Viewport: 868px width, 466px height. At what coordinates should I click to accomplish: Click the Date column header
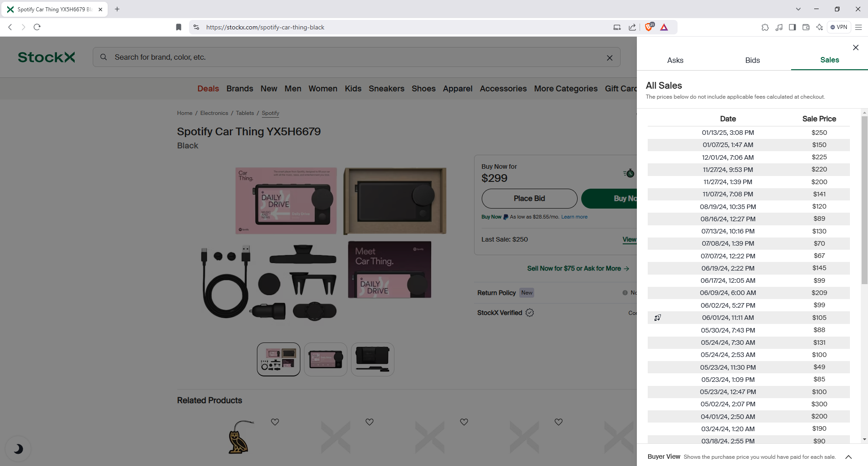(728, 119)
